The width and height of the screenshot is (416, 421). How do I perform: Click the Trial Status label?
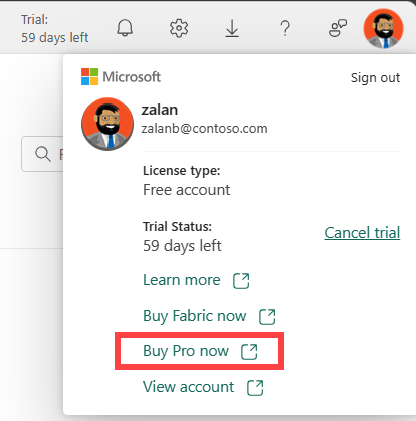[x=177, y=227]
